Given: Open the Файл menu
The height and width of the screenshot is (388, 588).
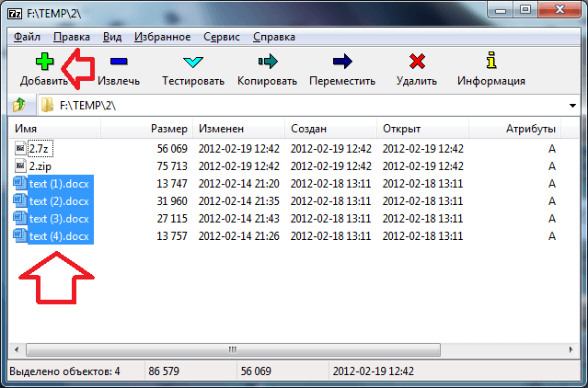Looking at the screenshot, I should [28, 37].
